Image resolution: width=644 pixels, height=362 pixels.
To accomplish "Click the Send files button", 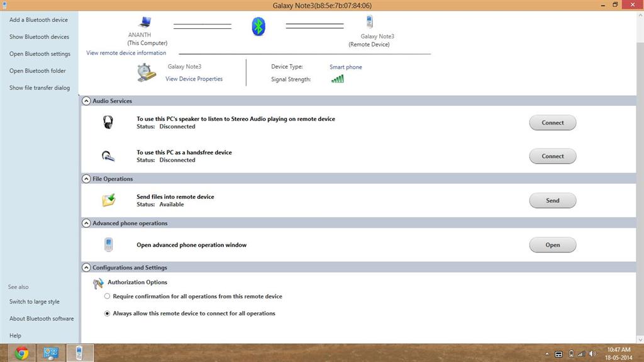I will point(552,201).
